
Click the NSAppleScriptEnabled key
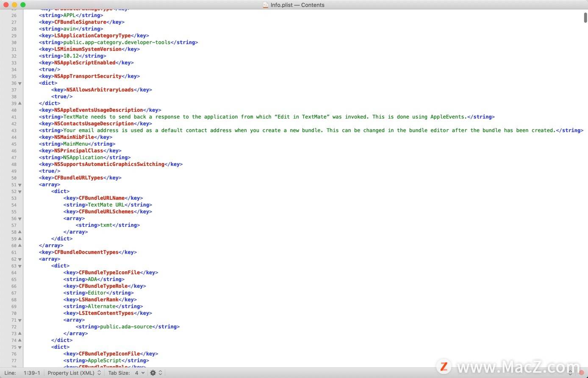tap(85, 63)
